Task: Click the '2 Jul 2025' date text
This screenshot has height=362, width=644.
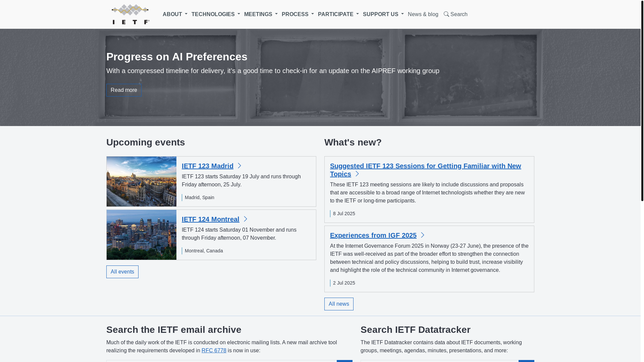Action: click(344, 283)
